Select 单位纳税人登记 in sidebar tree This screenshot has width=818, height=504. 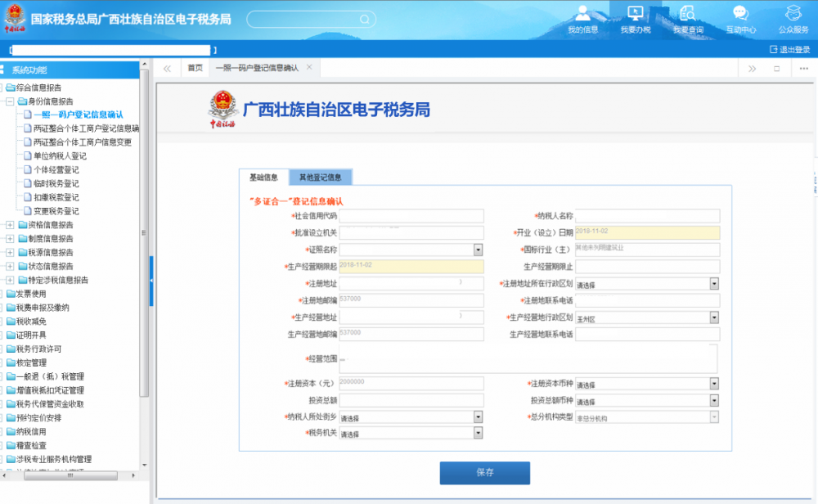(x=60, y=156)
